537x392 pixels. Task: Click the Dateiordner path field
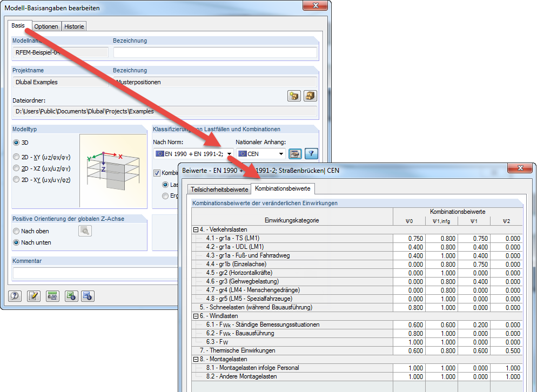pyautogui.click(x=165, y=111)
